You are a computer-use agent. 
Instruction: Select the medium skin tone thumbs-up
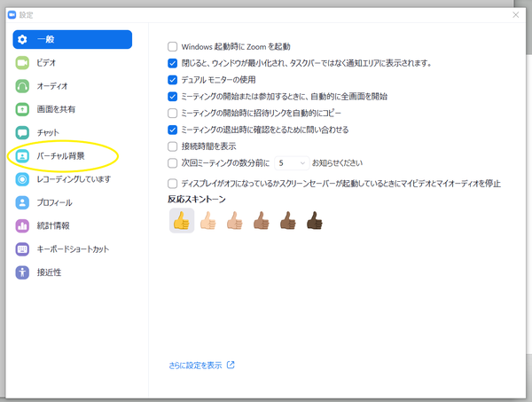click(262, 221)
